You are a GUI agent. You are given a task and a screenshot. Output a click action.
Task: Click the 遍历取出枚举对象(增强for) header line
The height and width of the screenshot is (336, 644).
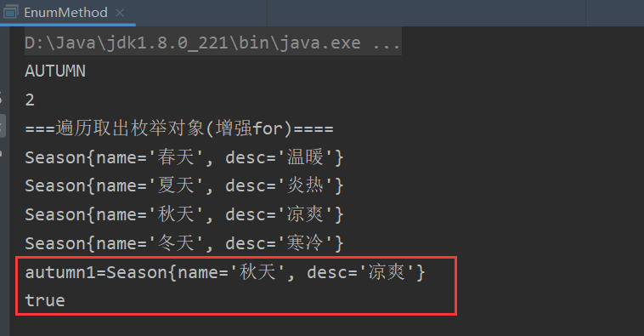[x=179, y=128]
